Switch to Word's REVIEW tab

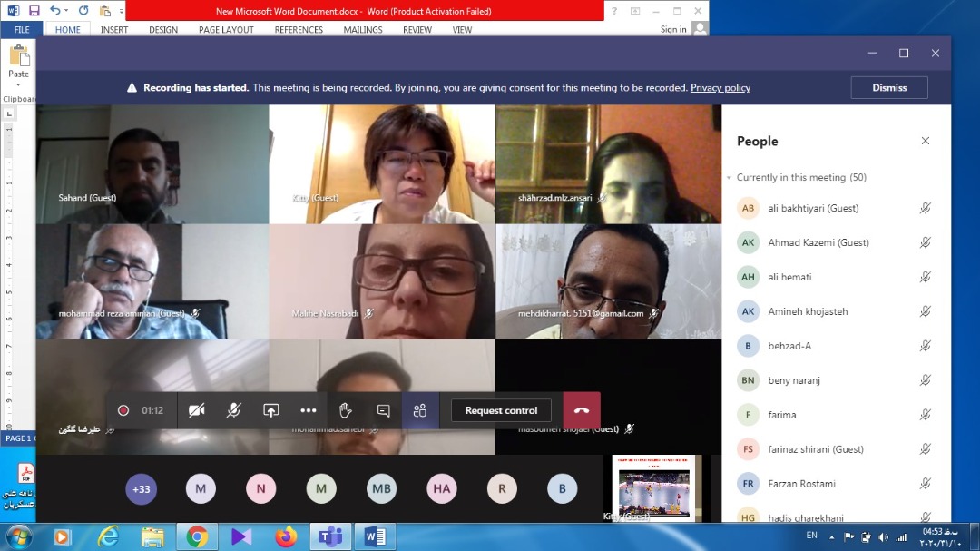tap(416, 29)
